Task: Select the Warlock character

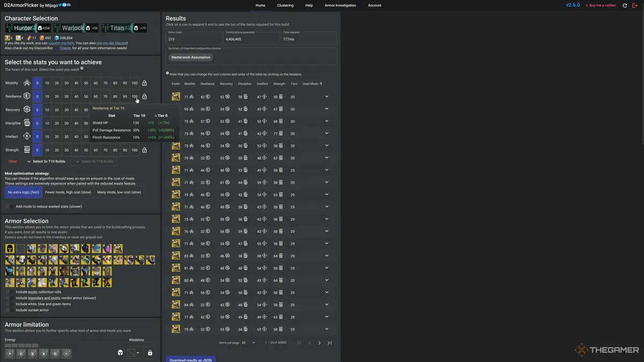Action: (x=76, y=28)
